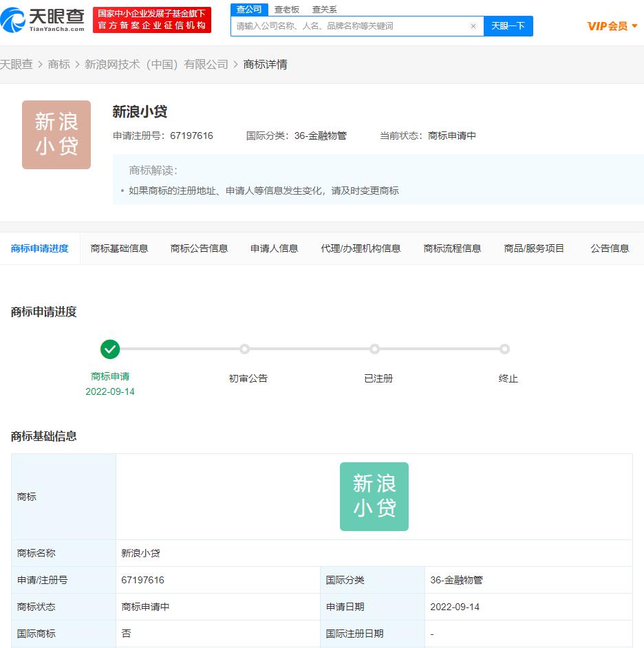Switch to 公告信息 tab
Screen dimensions: 644x648
click(610, 248)
